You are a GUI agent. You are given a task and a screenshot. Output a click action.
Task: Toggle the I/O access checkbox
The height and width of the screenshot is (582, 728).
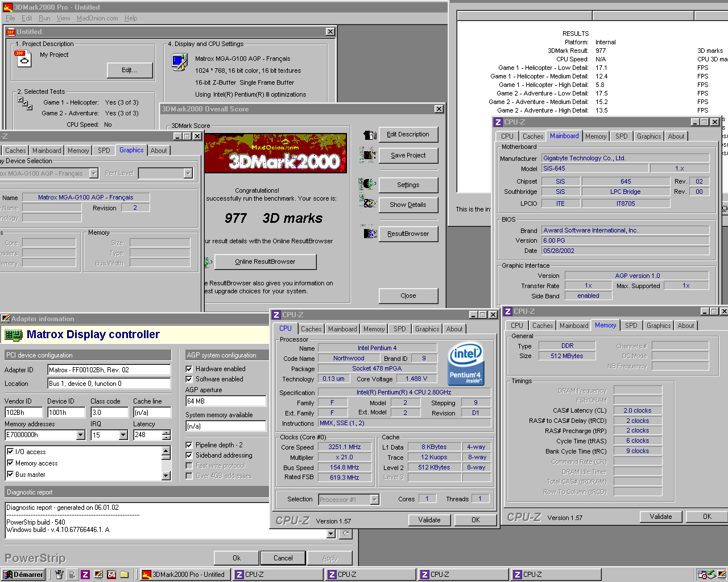point(10,451)
